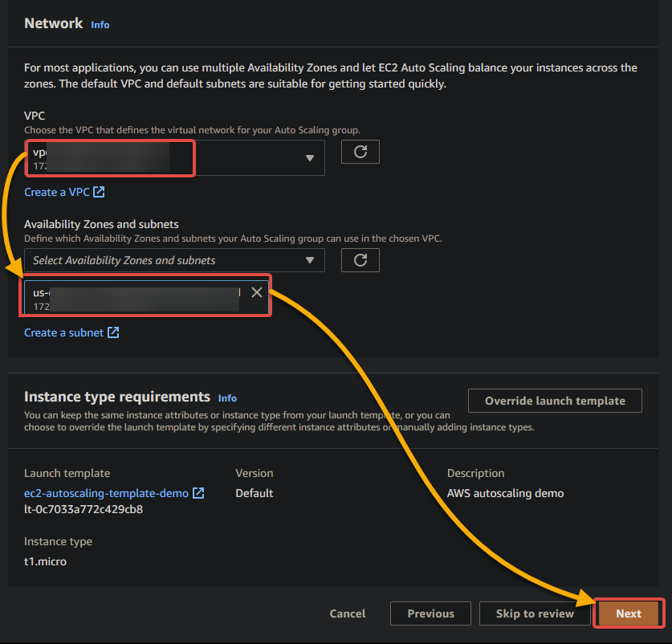672x644 pixels.
Task: Open the ec2-autoscaling-template-demo launch template link
Action: [114, 494]
